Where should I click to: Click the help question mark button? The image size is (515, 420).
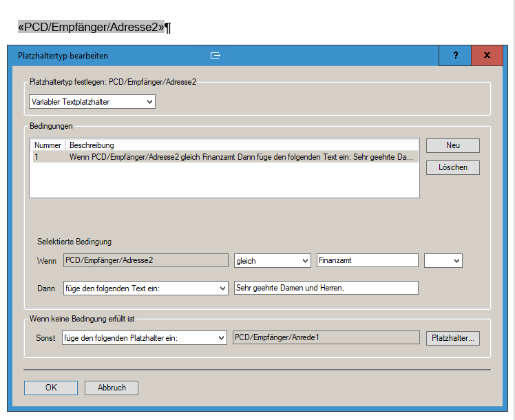pyautogui.click(x=455, y=56)
